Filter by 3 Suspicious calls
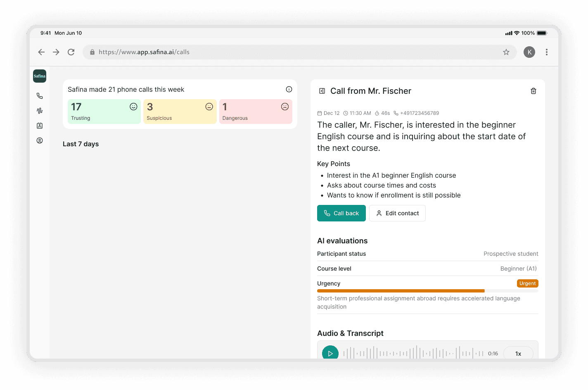 pos(180,112)
